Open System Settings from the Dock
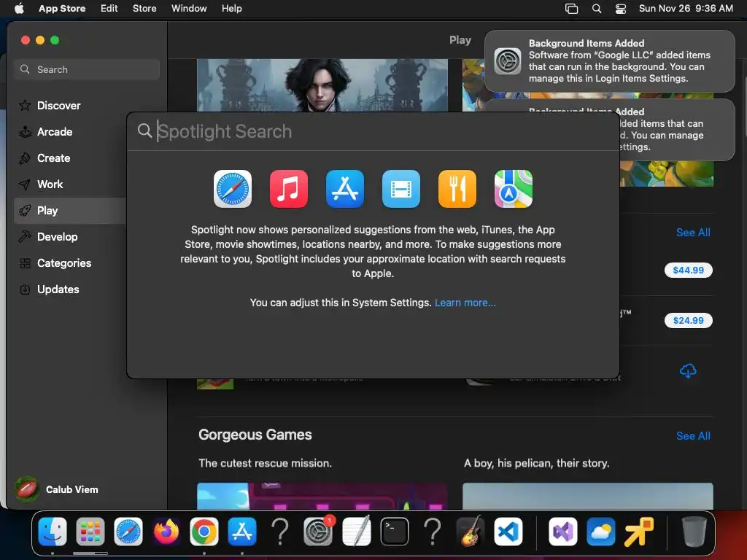 coord(318,532)
